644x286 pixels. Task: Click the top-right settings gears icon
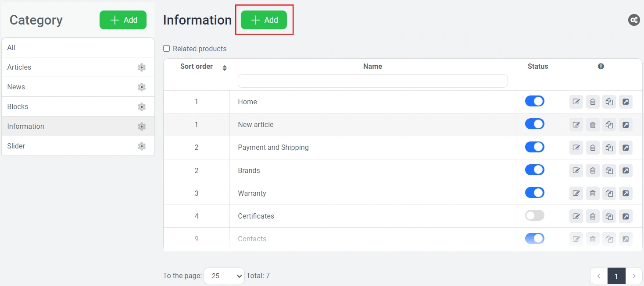[x=633, y=20]
